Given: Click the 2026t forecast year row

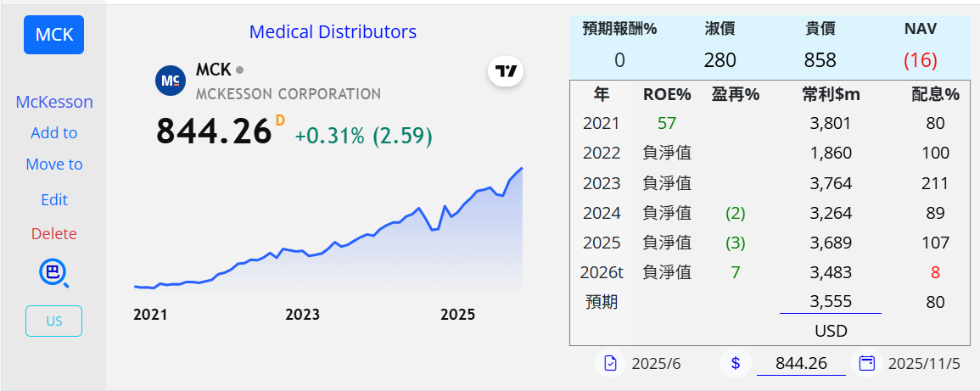Looking at the screenshot, I should tap(602, 272).
